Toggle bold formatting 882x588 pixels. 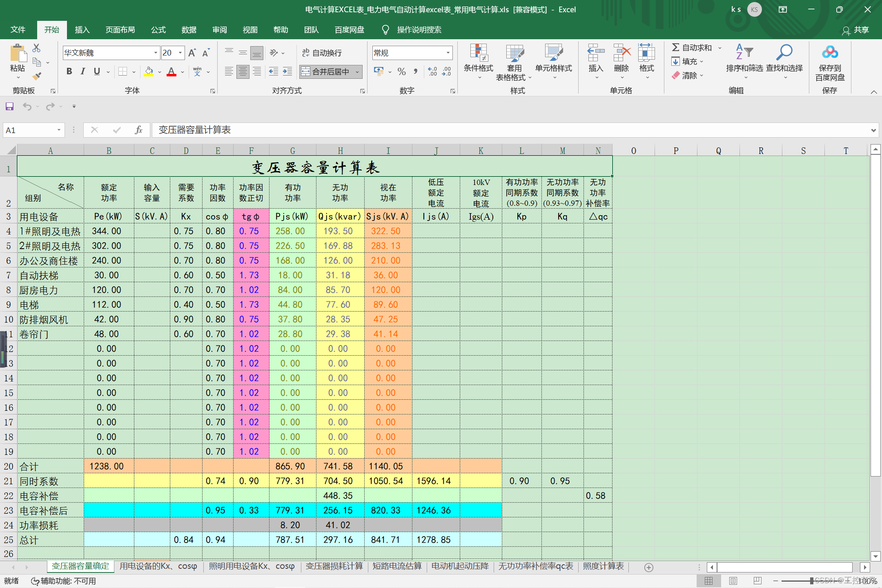point(69,71)
